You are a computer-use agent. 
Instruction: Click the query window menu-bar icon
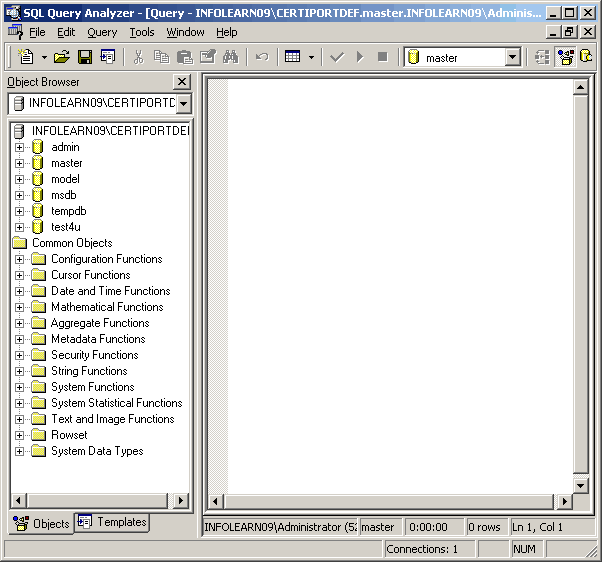15,32
